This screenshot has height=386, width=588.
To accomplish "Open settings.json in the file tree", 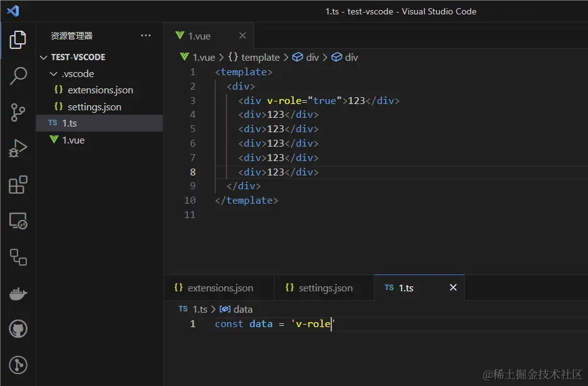I will point(94,107).
